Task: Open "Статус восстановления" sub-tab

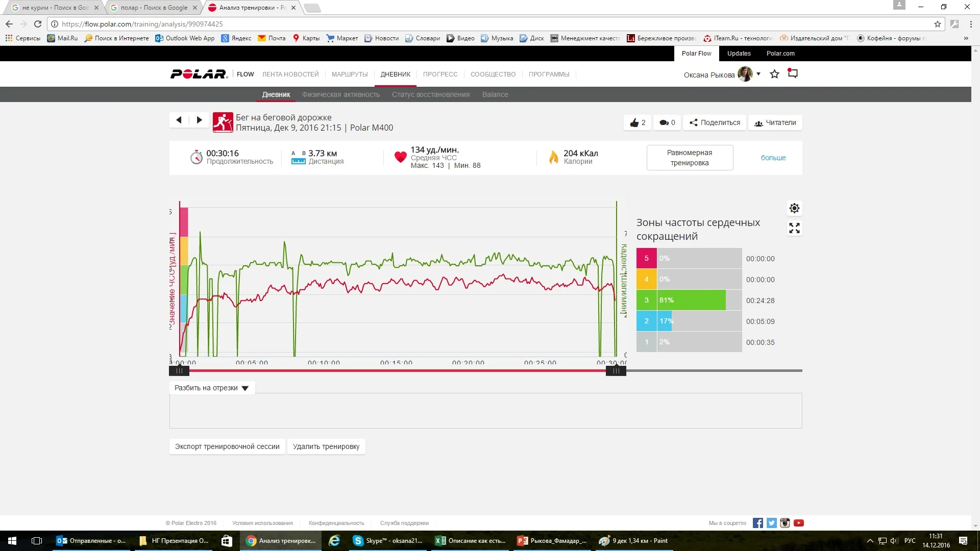Action: pyautogui.click(x=430, y=94)
